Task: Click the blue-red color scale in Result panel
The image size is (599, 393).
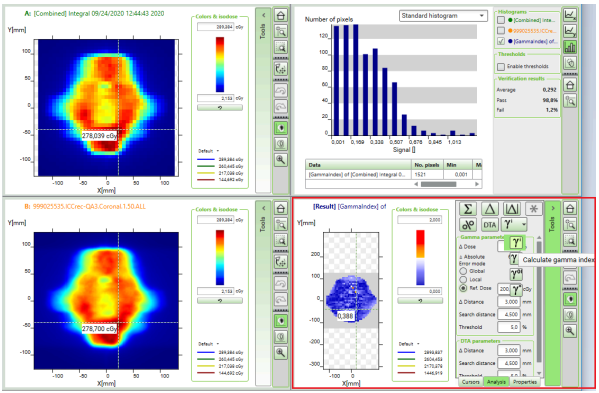Action: (420, 257)
